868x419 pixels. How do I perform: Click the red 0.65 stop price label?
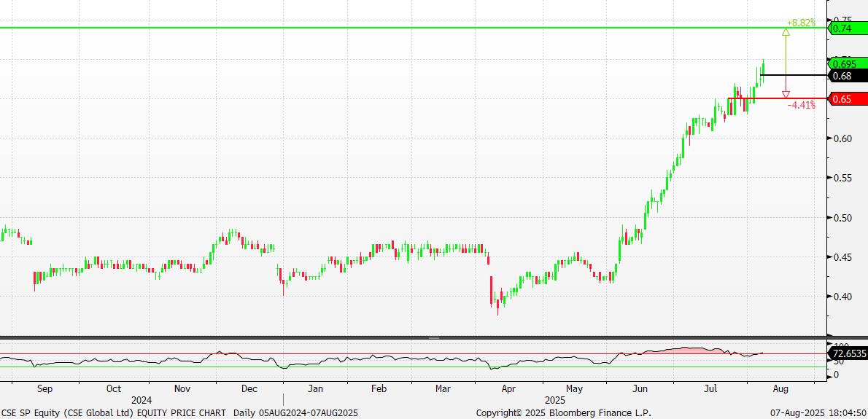[847, 100]
